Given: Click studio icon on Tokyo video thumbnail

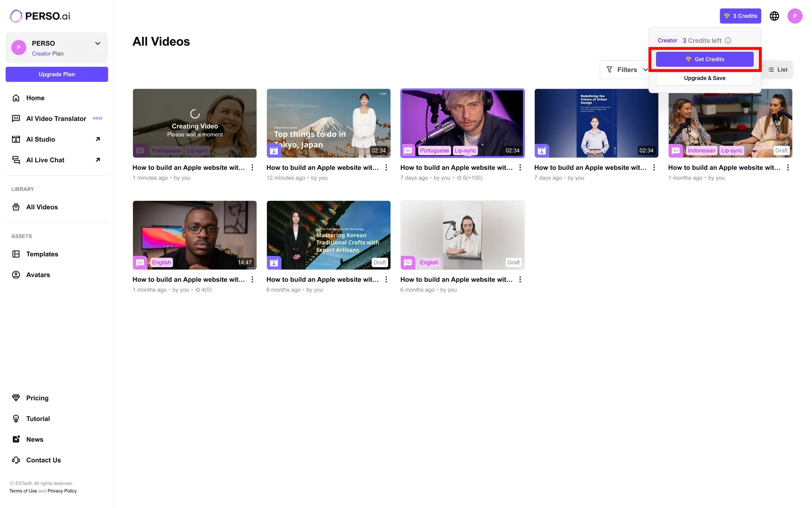Looking at the screenshot, I should click(x=274, y=150).
